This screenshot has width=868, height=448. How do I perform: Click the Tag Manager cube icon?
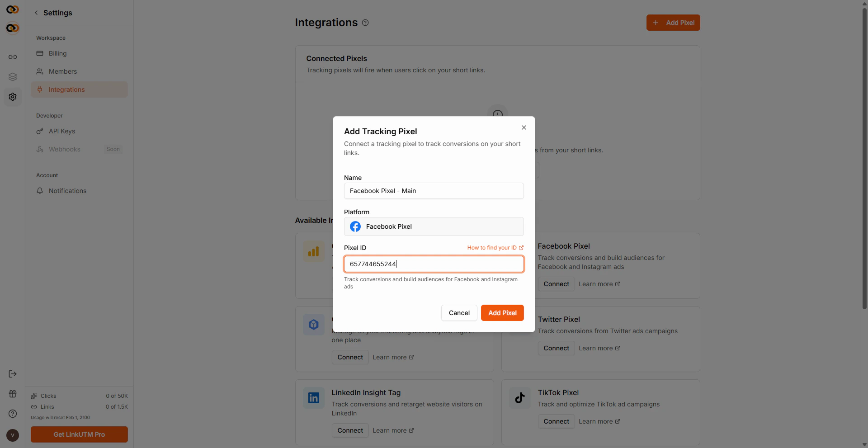pos(314,325)
